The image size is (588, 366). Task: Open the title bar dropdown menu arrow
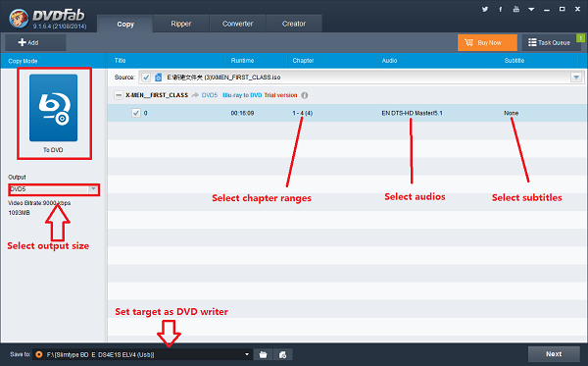tap(531, 10)
